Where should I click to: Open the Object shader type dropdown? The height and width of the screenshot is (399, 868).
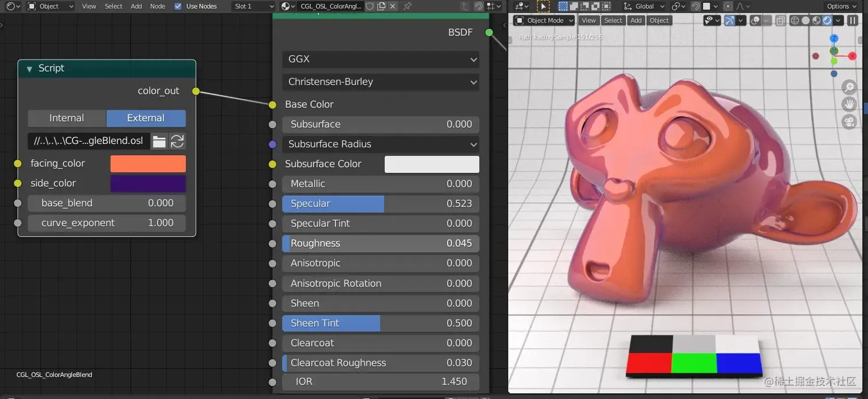51,6
